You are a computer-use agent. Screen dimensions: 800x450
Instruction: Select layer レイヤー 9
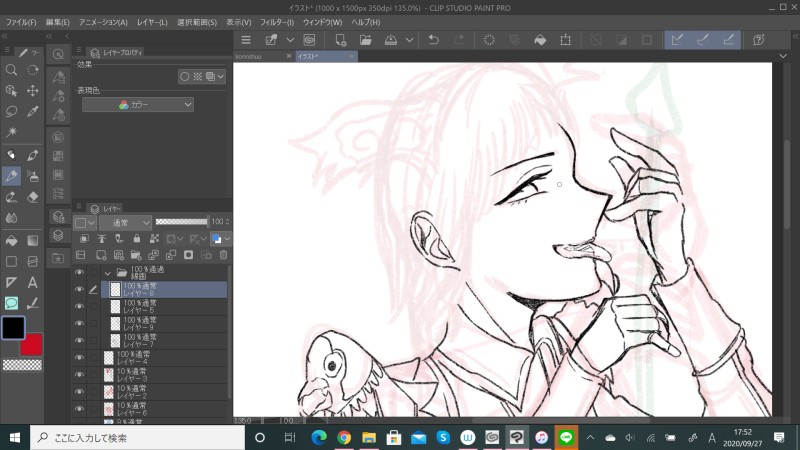point(164,324)
